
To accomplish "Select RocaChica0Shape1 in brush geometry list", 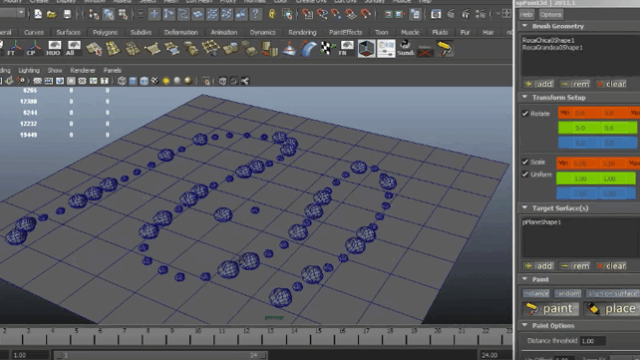I will [548, 40].
